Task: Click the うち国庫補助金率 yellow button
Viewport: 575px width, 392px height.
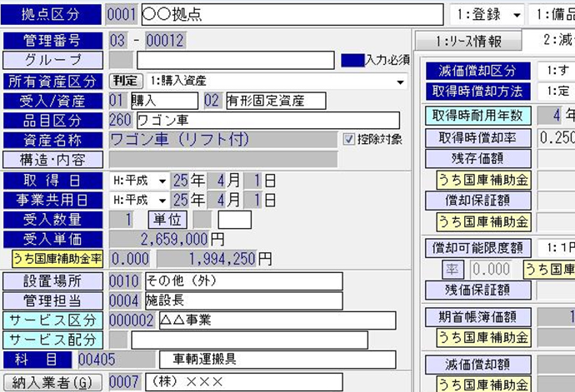Action: (53, 259)
